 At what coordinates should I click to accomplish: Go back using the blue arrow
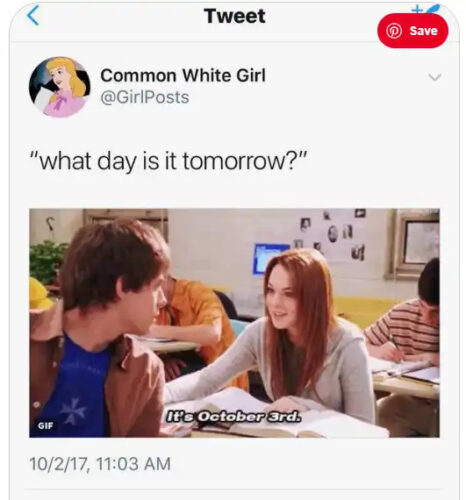coord(33,15)
